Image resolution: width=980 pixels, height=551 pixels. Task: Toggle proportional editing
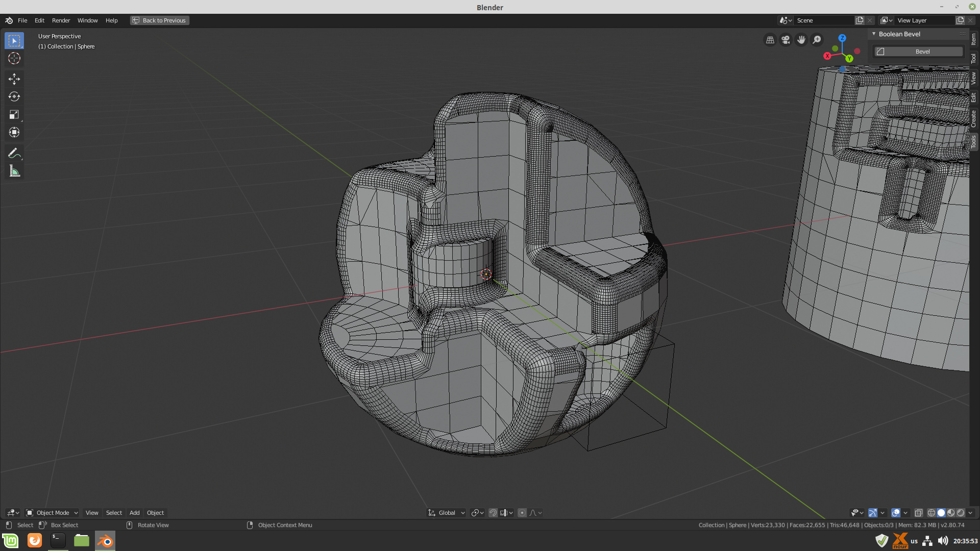click(x=522, y=513)
